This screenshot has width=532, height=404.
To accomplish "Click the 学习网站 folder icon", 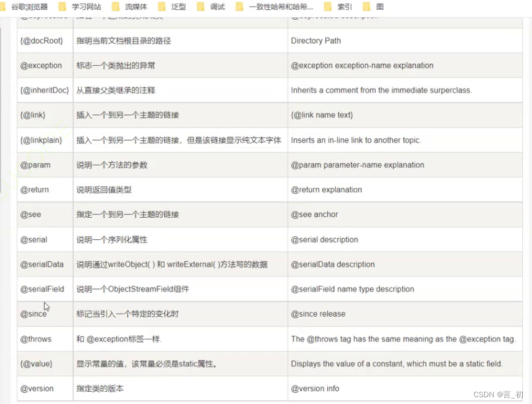I will (x=62, y=7).
